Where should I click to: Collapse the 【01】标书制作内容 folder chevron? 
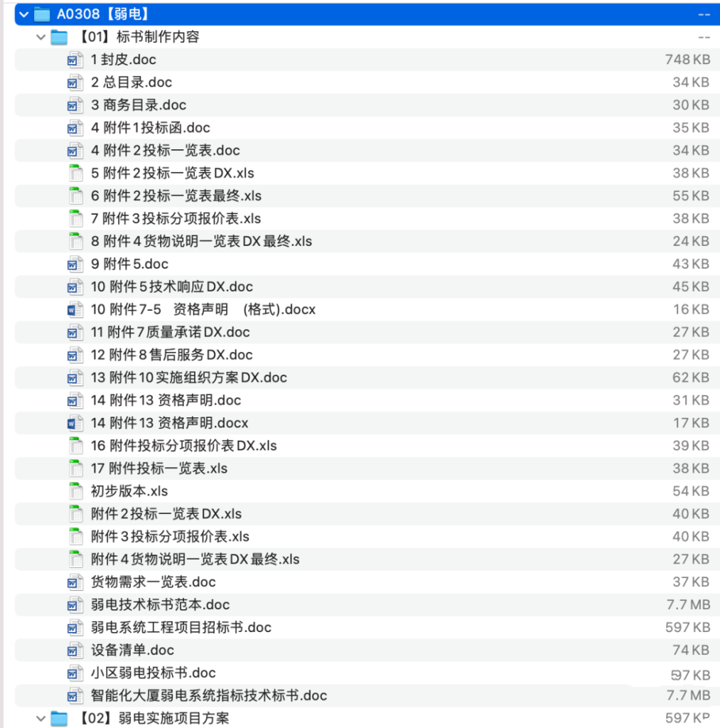41,37
